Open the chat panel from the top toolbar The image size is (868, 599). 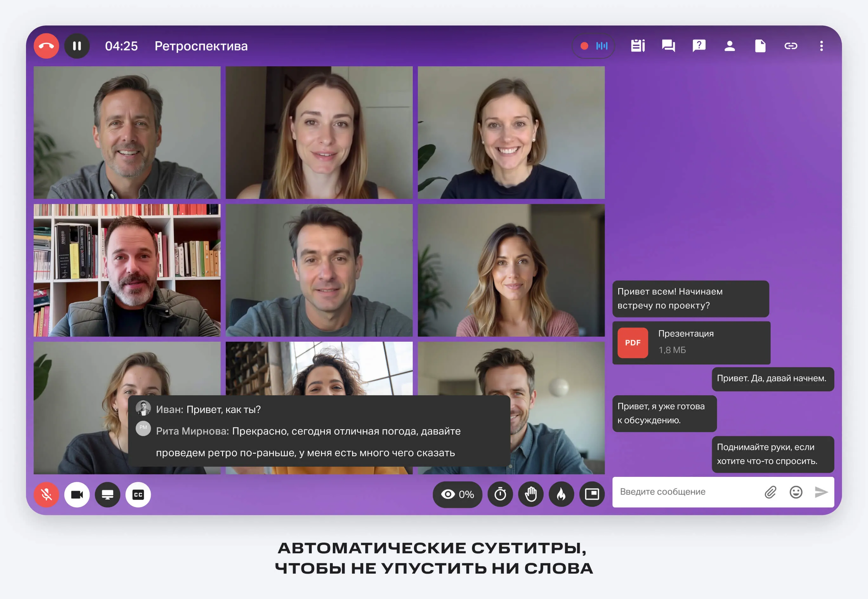pyautogui.click(x=669, y=46)
